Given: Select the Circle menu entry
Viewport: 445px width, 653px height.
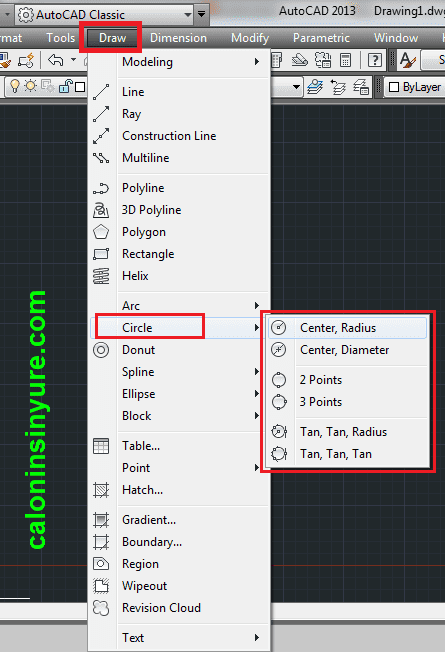Looking at the screenshot, I should [179, 328].
